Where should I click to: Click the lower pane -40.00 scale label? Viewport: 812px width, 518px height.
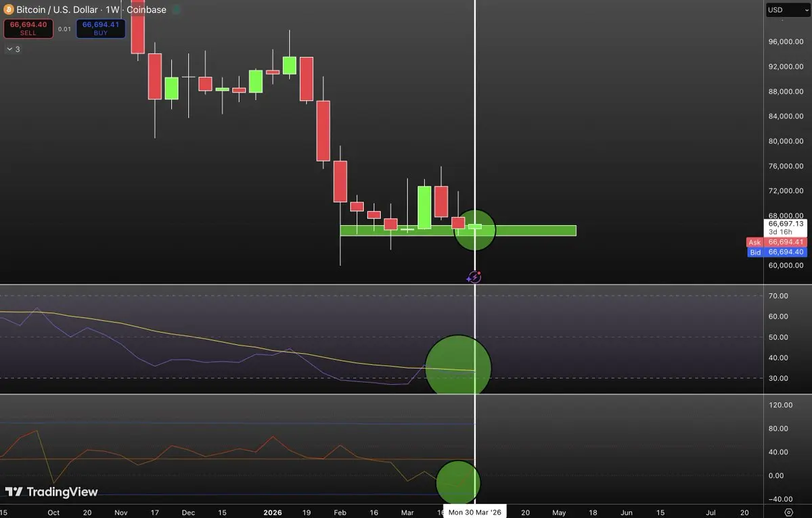coord(780,499)
